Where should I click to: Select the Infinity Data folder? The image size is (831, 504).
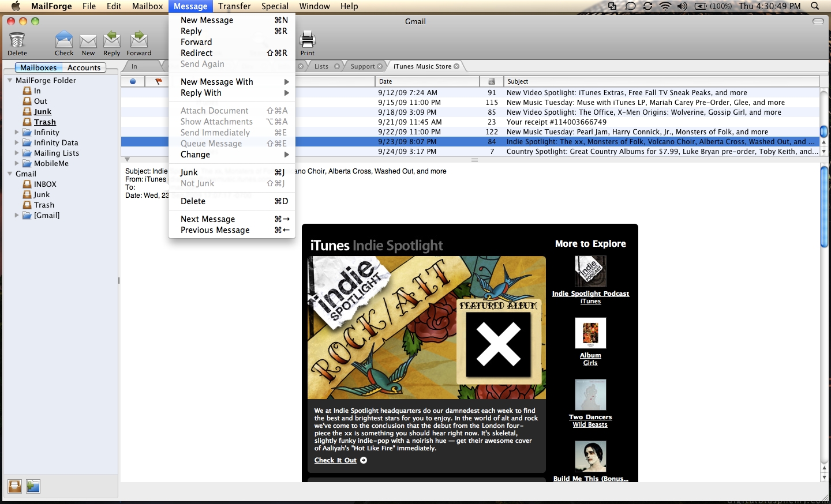pyautogui.click(x=56, y=142)
